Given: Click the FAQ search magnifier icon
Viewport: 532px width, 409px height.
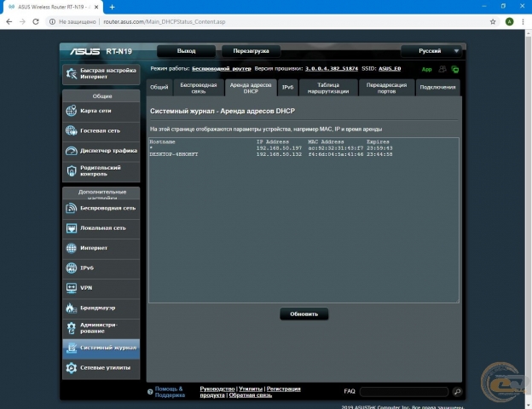Looking at the screenshot, I should pyautogui.click(x=457, y=392).
